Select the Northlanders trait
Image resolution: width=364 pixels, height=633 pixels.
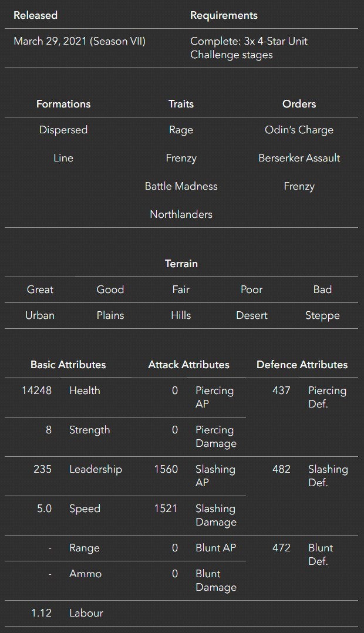tap(181, 214)
